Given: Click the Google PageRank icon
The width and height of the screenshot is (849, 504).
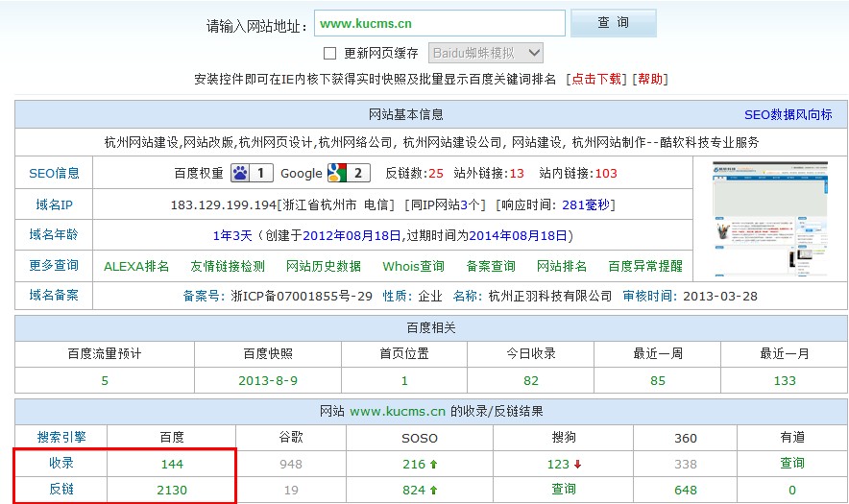Looking at the screenshot, I should (336, 174).
